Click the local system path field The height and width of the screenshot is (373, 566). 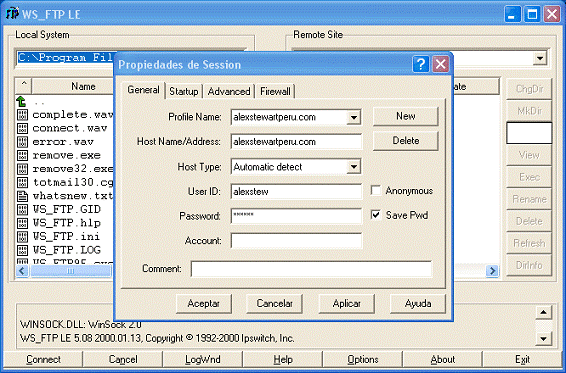66,58
